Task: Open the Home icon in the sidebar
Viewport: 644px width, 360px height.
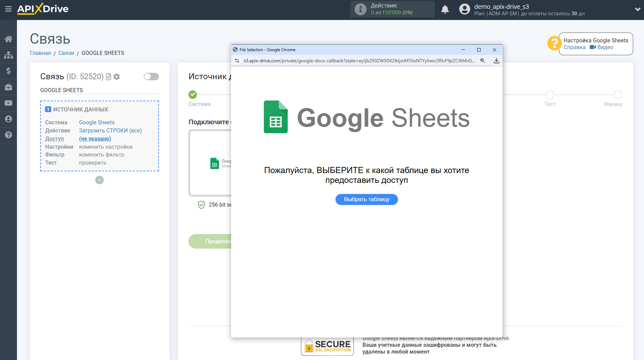Action: (x=8, y=39)
